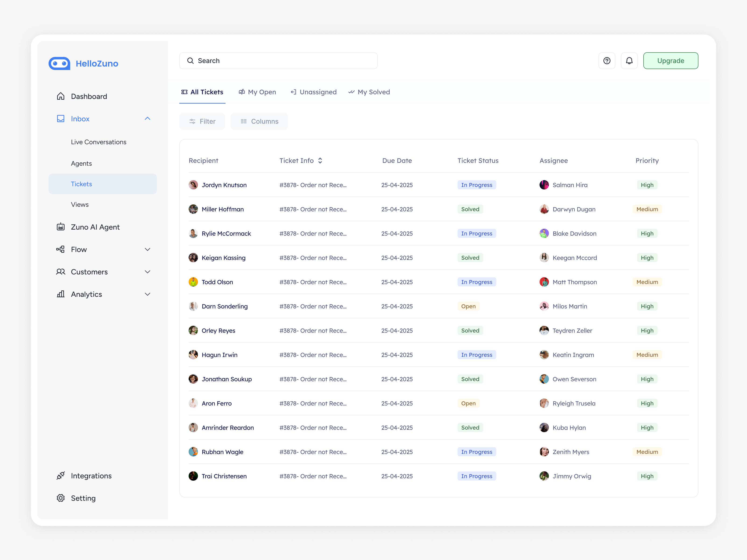The width and height of the screenshot is (747, 560).
Task: Open the My Solved tab
Action: point(369,92)
